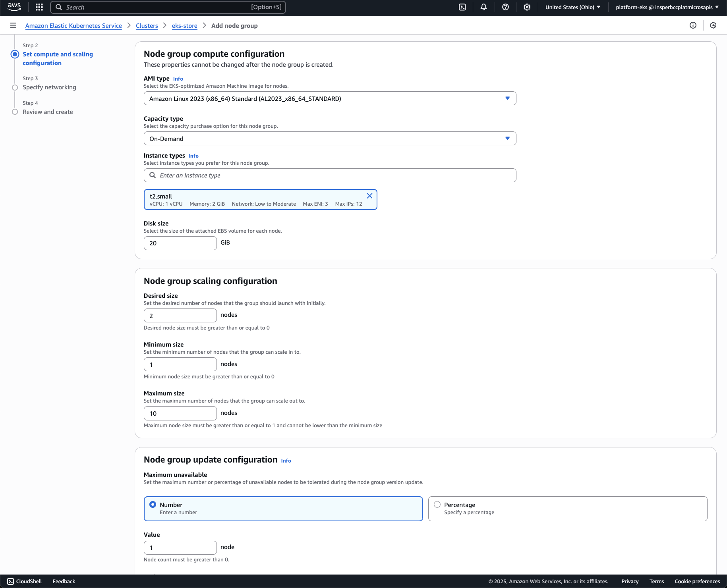Open the United States (Ohio) region selector
The width and height of the screenshot is (727, 588).
tap(572, 7)
